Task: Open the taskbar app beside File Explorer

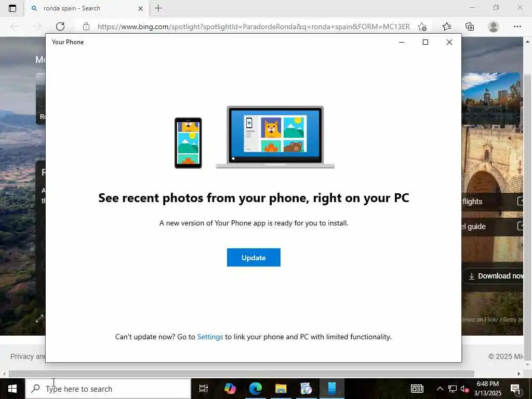Action: [306, 389]
